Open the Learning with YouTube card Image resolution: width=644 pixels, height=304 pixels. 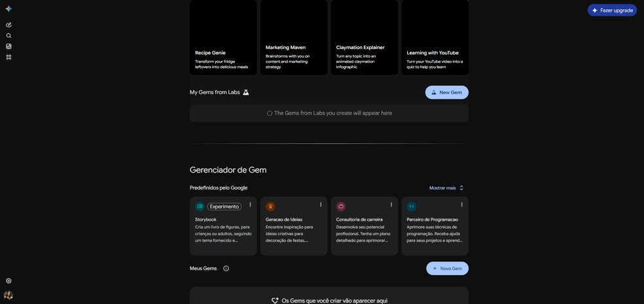(x=435, y=37)
